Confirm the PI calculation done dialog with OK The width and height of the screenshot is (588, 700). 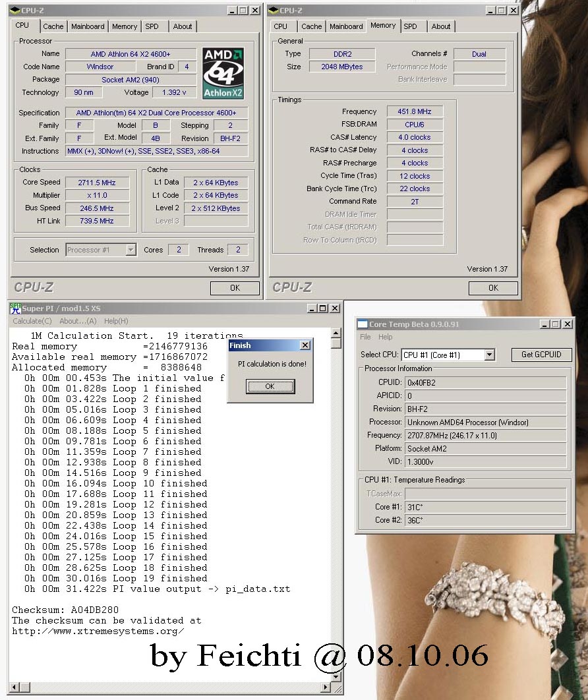(x=270, y=386)
